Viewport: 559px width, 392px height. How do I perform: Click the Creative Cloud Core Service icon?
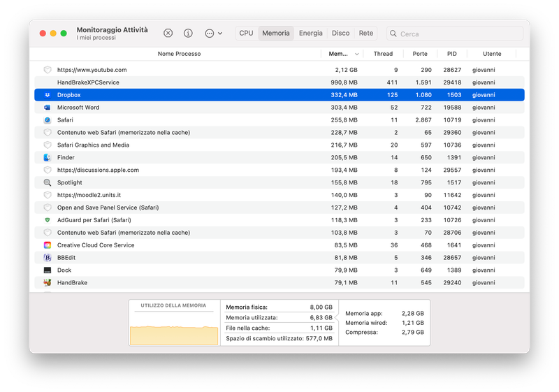tap(48, 245)
